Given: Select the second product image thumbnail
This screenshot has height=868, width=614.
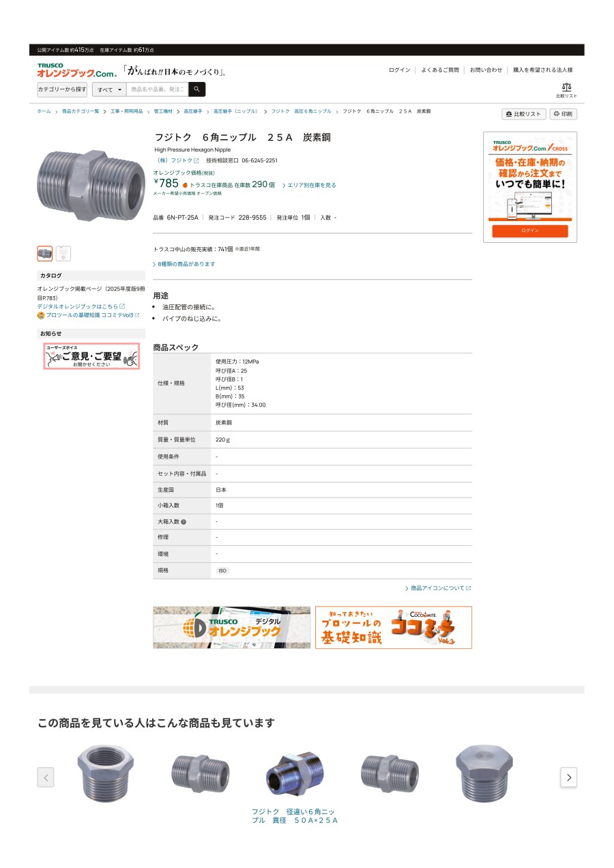Looking at the screenshot, I should [x=63, y=254].
